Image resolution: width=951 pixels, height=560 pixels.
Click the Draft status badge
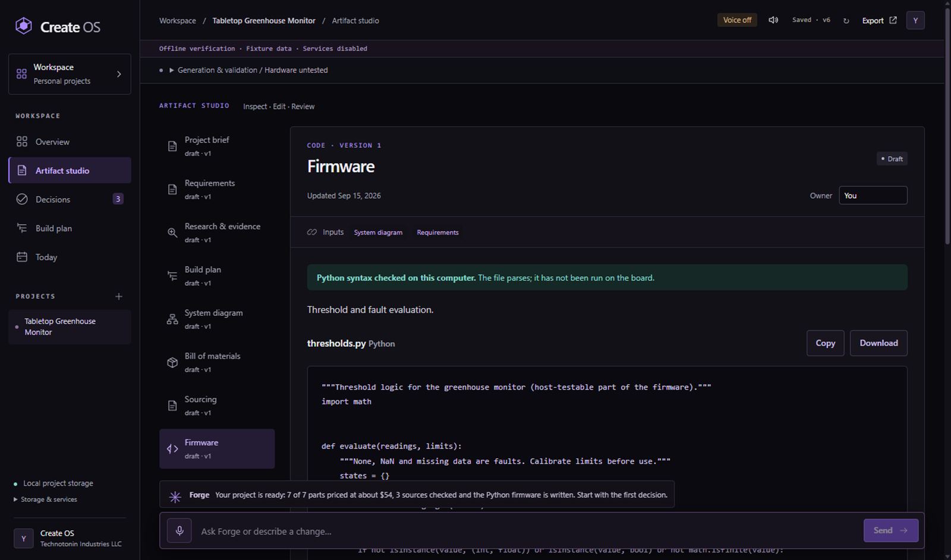[x=892, y=159]
